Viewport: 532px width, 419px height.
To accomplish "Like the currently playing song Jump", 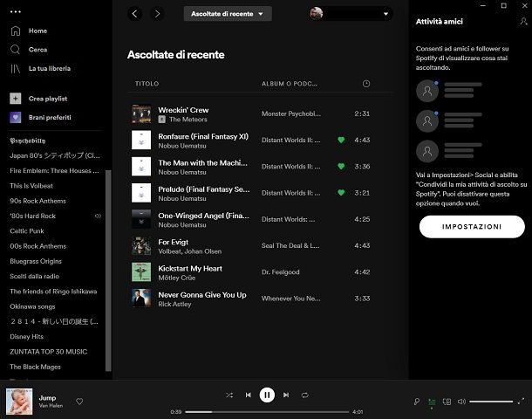I will click(x=79, y=402).
